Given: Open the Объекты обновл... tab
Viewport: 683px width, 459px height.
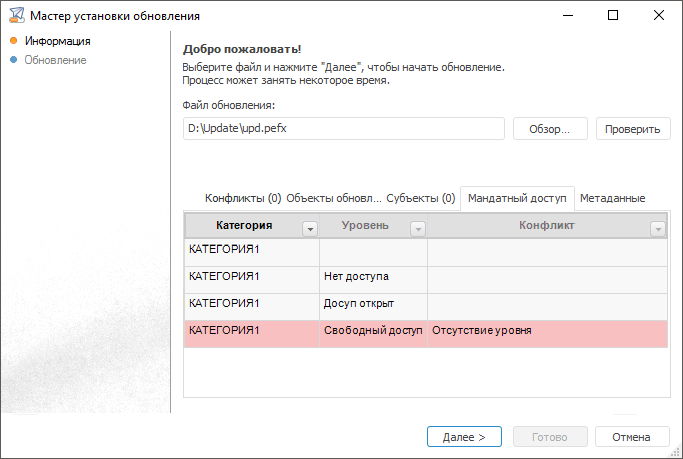Looking at the screenshot, I should [333, 198].
